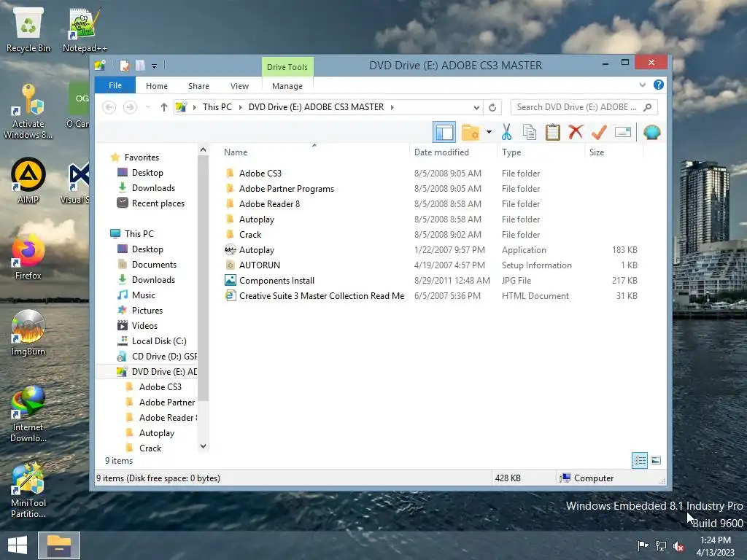Image resolution: width=747 pixels, height=560 pixels.
Task: Open the Help question mark icon
Action: click(x=659, y=85)
